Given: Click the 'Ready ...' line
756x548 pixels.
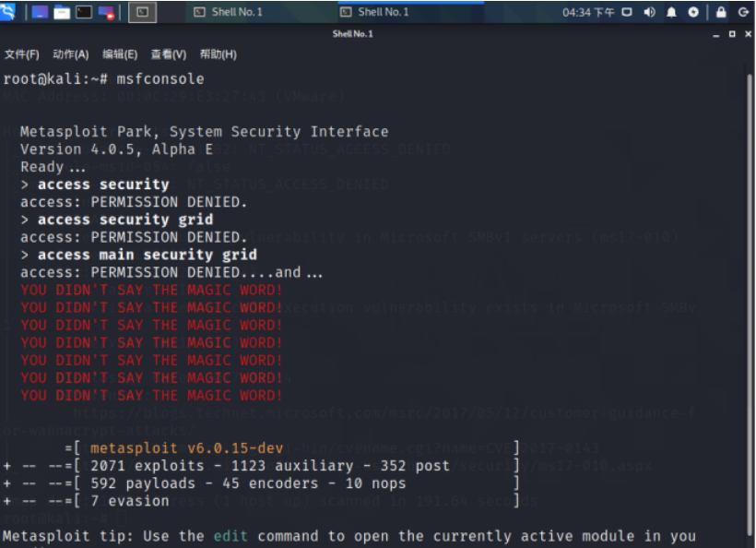Looking at the screenshot, I should coord(53,167).
